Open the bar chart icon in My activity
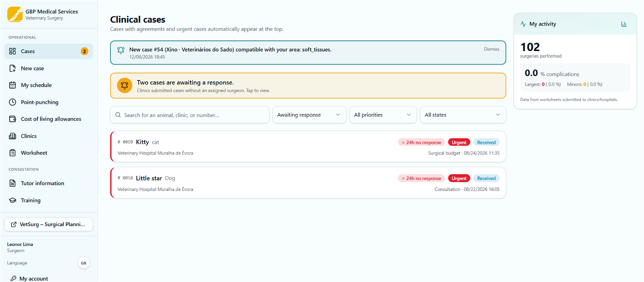644x282 pixels. point(624,24)
